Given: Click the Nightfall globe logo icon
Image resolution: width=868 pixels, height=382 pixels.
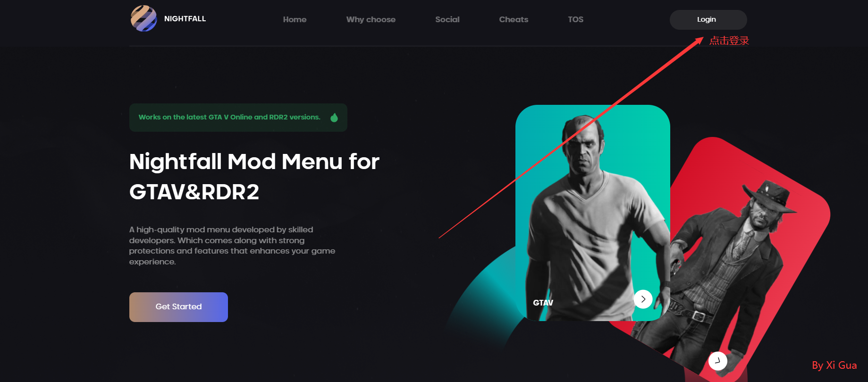Looking at the screenshot, I should [x=143, y=19].
